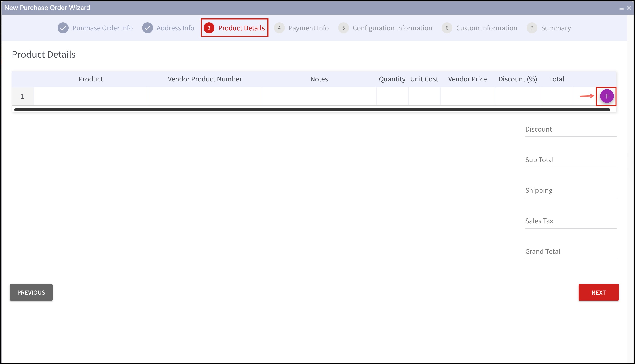Click the Purchase Order Info checkmark icon

[x=63, y=28]
